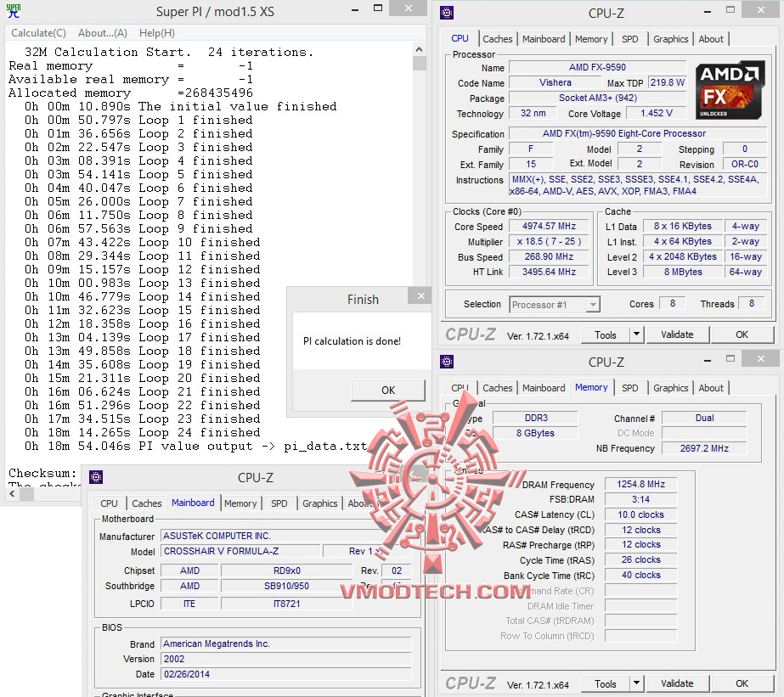Open About tab in top CPU-Z window

tap(711, 39)
